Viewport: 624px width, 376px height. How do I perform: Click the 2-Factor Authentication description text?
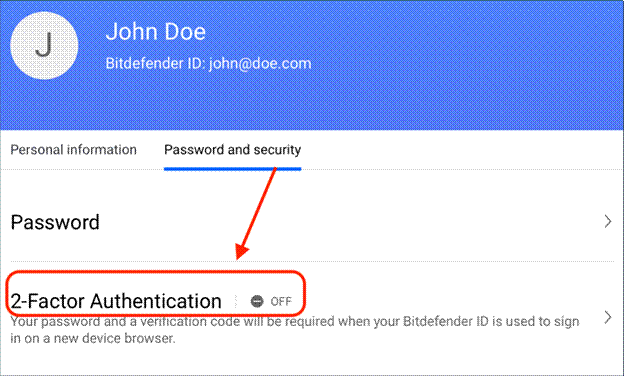click(x=294, y=330)
